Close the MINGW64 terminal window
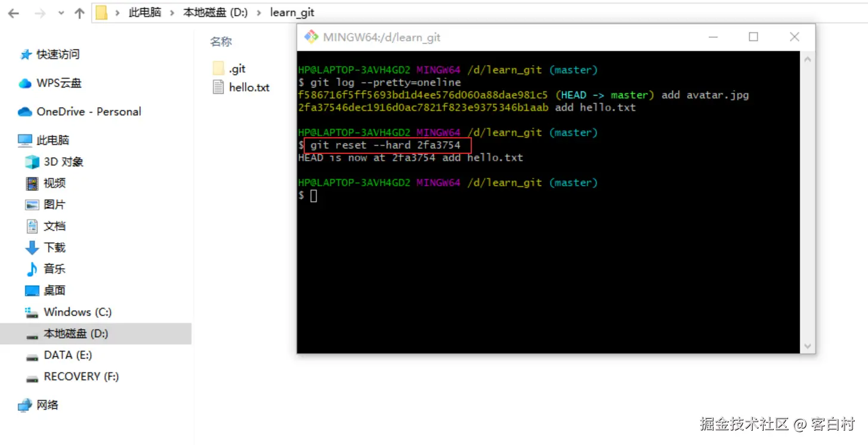The width and height of the screenshot is (868, 445). tap(795, 37)
